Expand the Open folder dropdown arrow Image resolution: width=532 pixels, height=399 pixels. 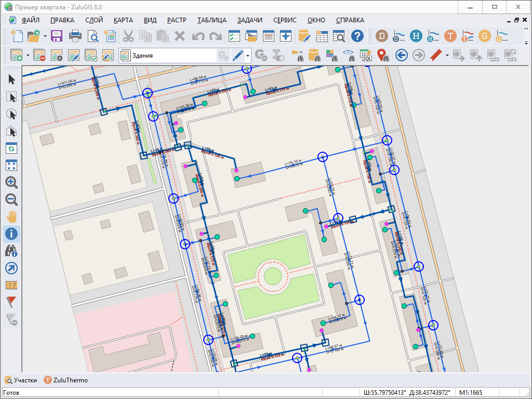point(45,36)
